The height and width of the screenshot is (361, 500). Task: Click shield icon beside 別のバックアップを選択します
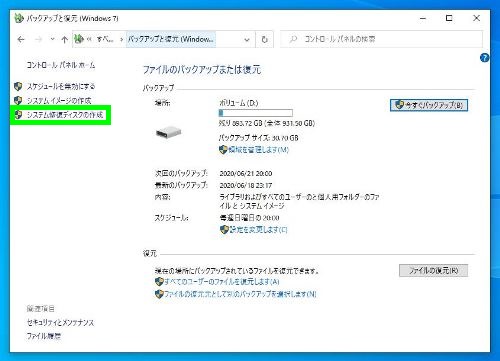coord(159,294)
